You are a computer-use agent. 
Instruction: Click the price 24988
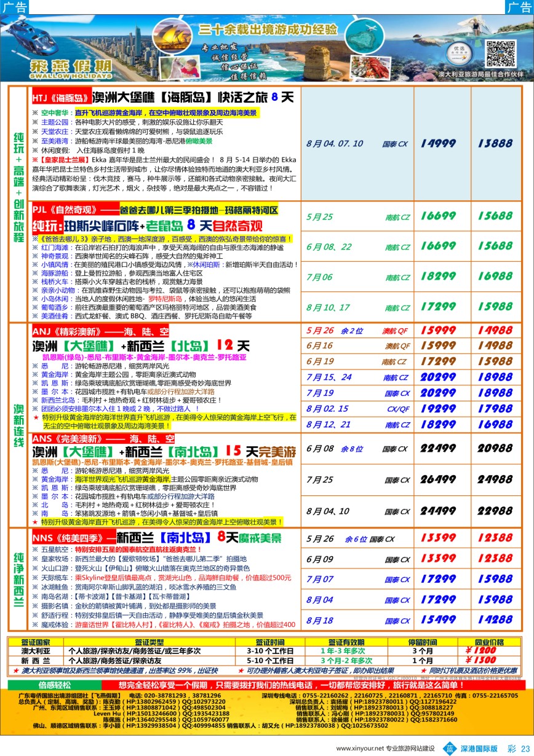point(494,480)
